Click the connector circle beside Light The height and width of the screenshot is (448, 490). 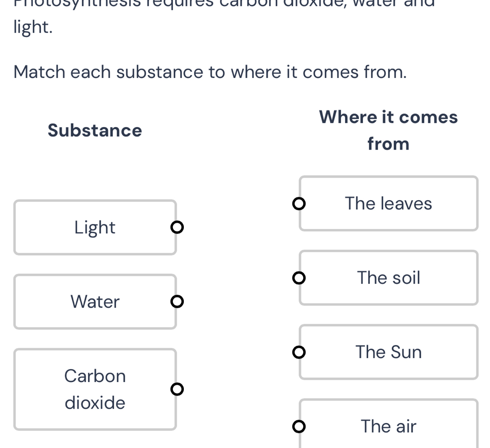pos(177,227)
